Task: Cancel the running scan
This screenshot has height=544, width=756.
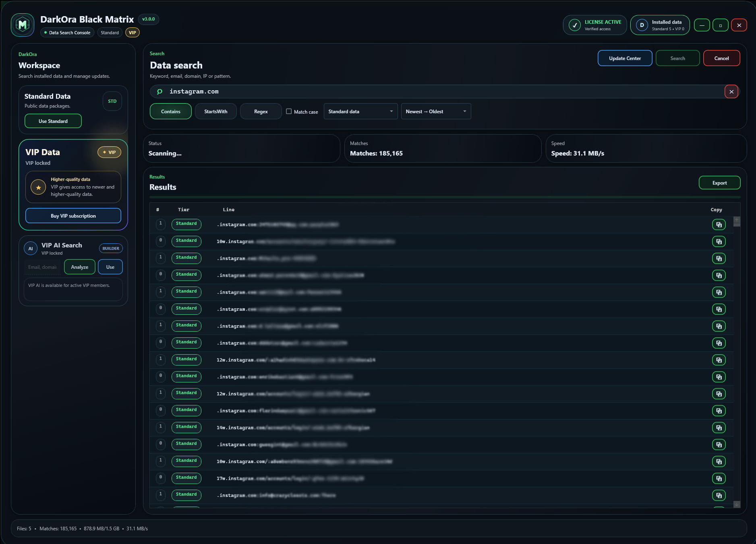Action: 721,58
